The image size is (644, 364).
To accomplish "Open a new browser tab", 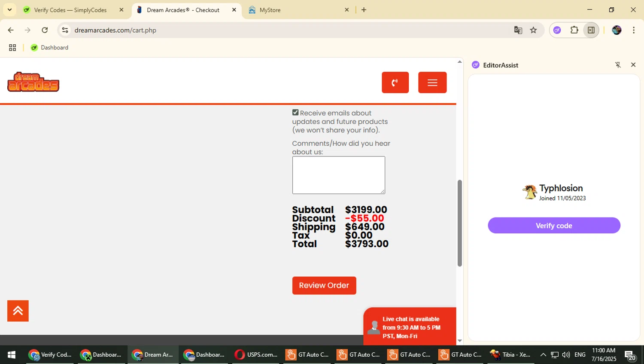I will tap(364, 10).
